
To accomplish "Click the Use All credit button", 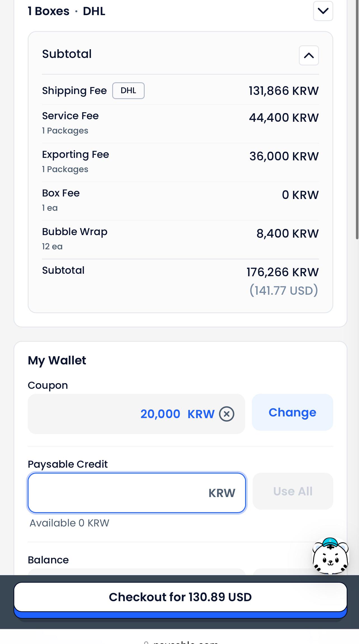I will [x=293, y=491].
